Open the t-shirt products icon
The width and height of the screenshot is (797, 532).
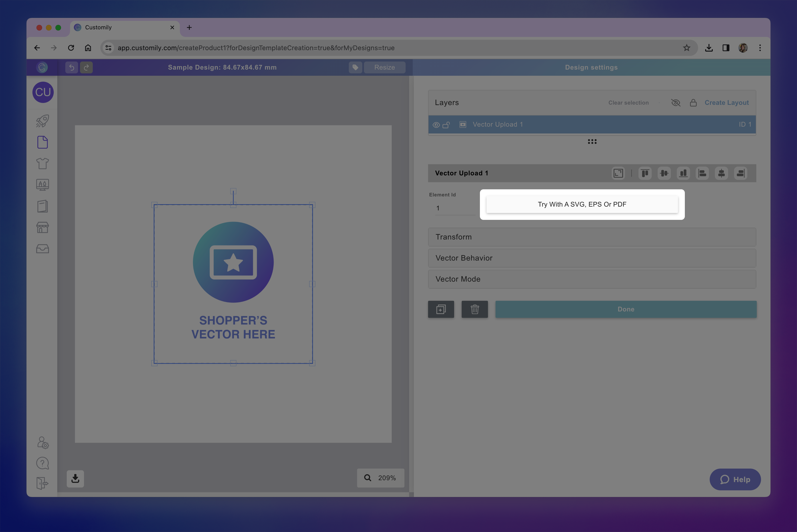[42, 164]
